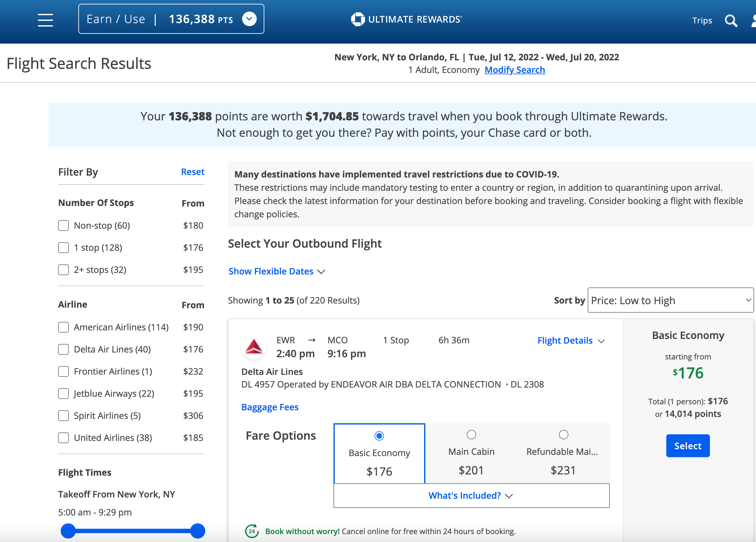Viewport: 756px width, 542px height.
Task: Click the left takeoff time slider handle
Action: pos(68,531)
